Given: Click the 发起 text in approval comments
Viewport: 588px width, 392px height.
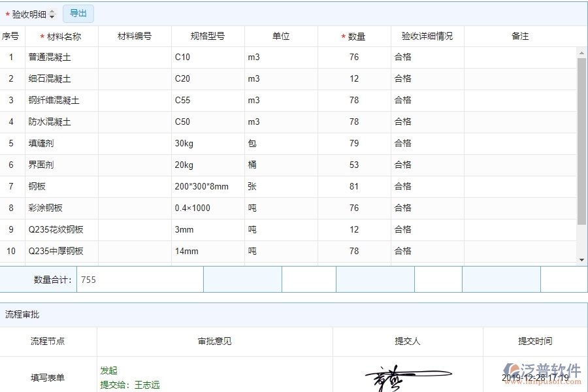Looking at the screenshot, I should (x=109, y=370).
